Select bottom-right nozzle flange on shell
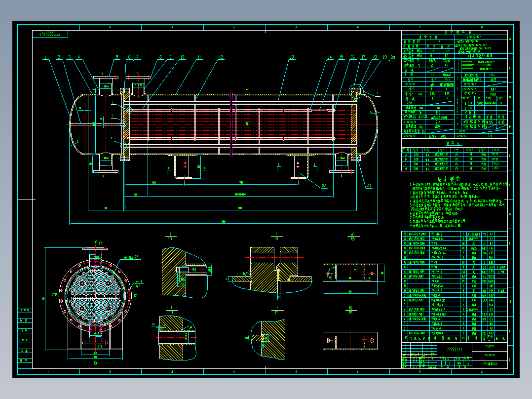This screenshot has height=399, width=532. tap(342, 171)
